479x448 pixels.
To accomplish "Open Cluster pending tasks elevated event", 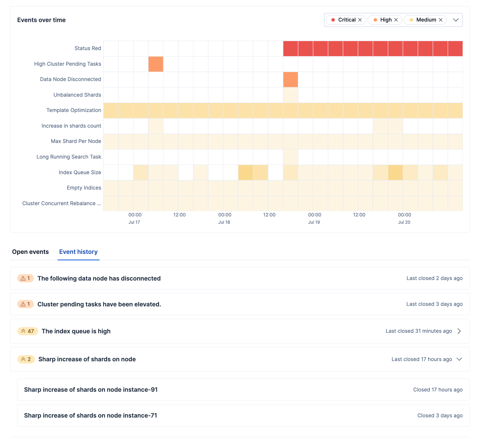I will pyautogui.click(x=240, y=304).
